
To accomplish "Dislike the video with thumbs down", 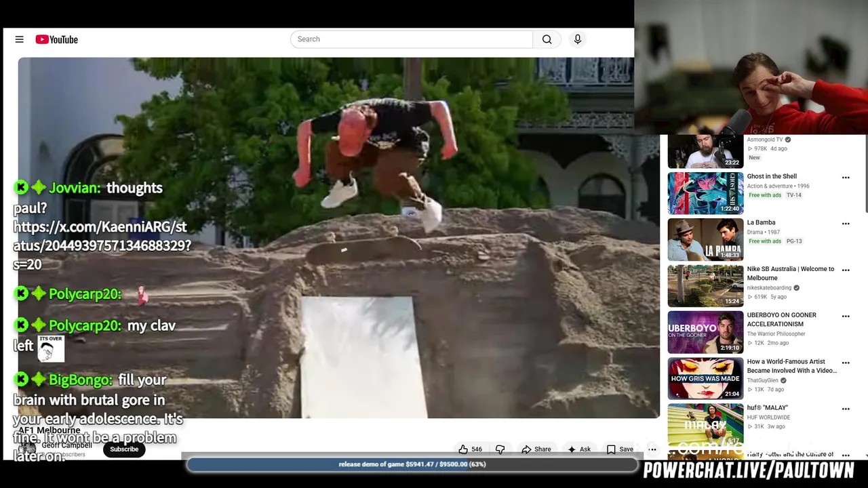I will pos(500,449).
